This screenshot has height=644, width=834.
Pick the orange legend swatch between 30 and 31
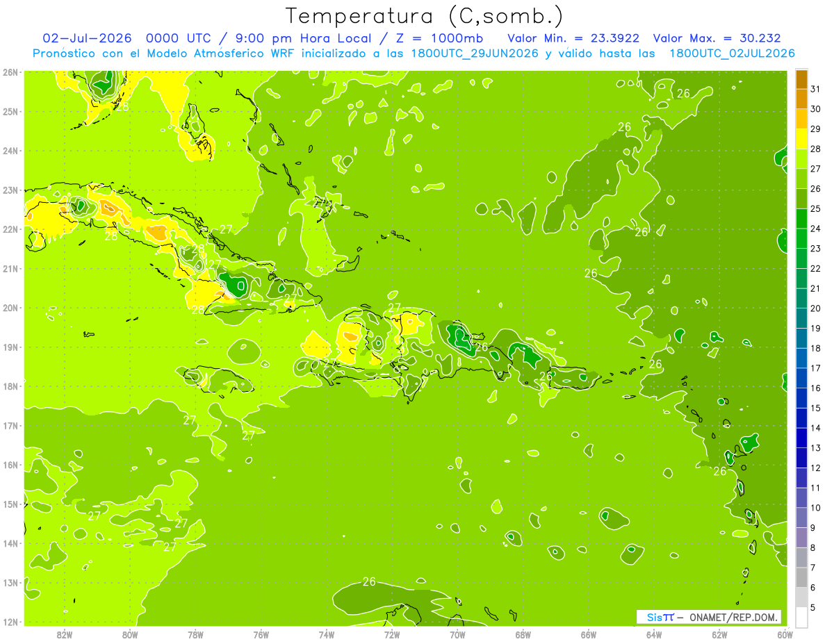(801, 99)
